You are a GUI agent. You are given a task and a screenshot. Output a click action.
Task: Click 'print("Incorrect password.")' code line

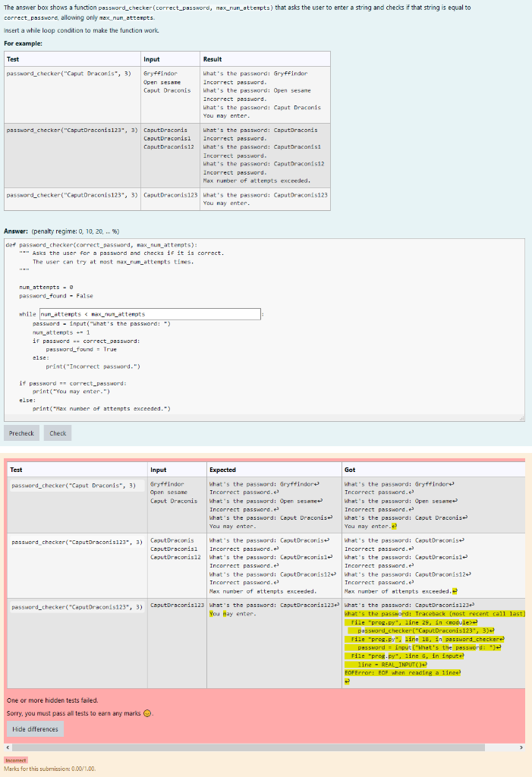click(x=93, y=366)
